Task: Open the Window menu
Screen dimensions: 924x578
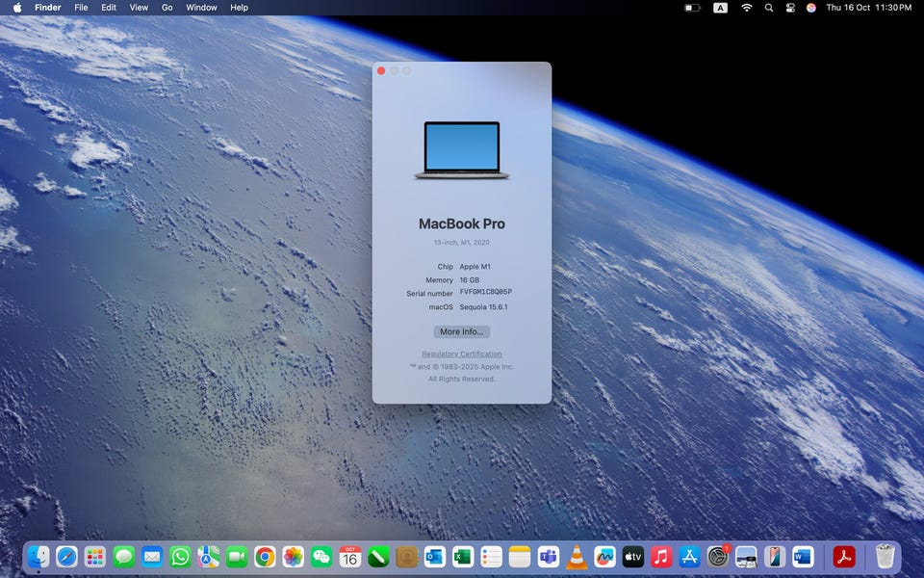Action: coord(201,8)
